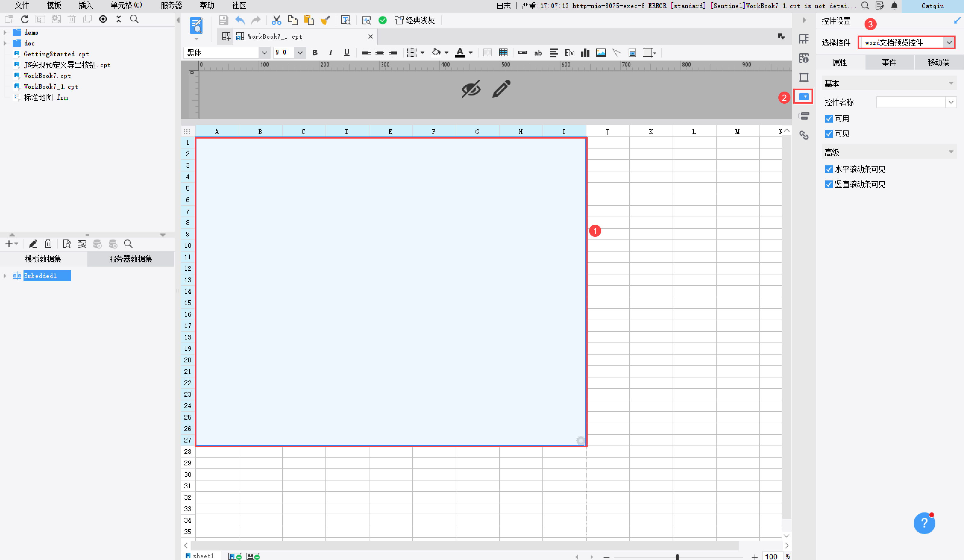Image resolution: width=964 pixels, height=560 pixels.
Task: Switch to 服务器数据集 tab
Action: [130, 259]
